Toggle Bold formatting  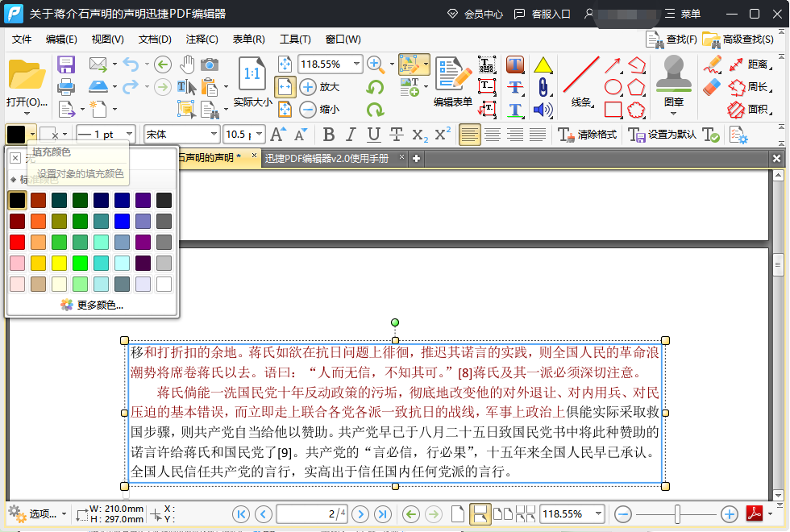(329, 135)
